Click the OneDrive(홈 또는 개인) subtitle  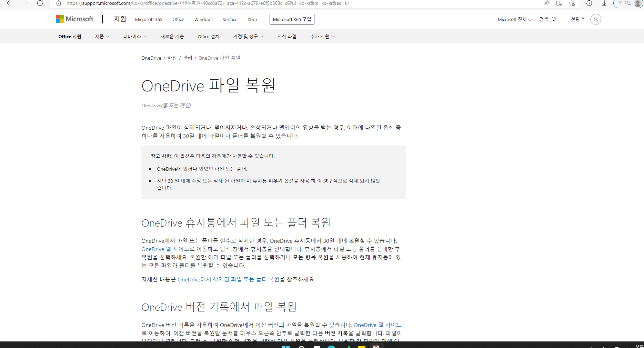coord(166,106)
